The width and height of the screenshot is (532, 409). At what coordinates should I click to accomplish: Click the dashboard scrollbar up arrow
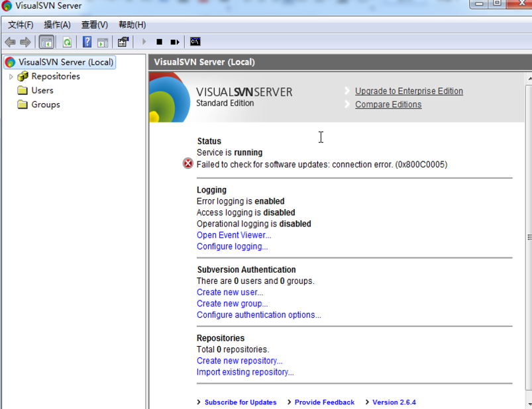(x=529, y=79)
